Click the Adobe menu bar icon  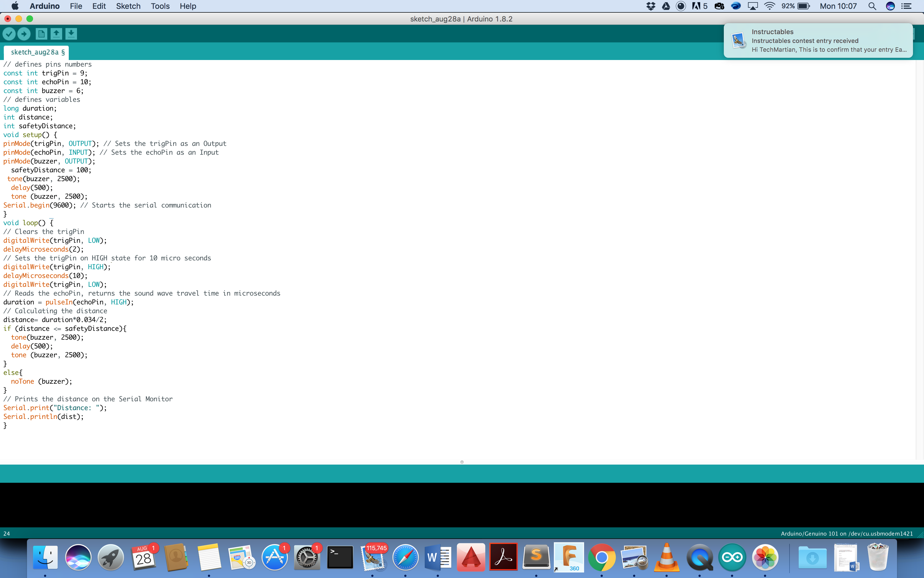[x=700, y=6]
